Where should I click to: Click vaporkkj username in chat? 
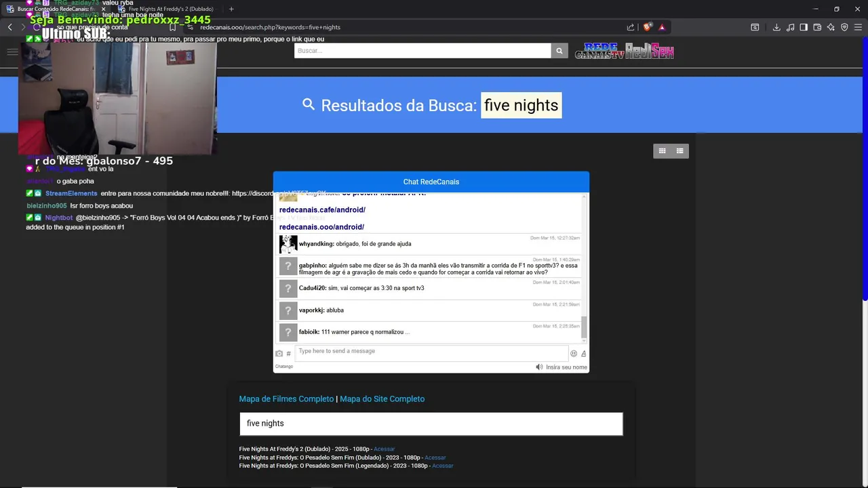click(x=311, y=310)
